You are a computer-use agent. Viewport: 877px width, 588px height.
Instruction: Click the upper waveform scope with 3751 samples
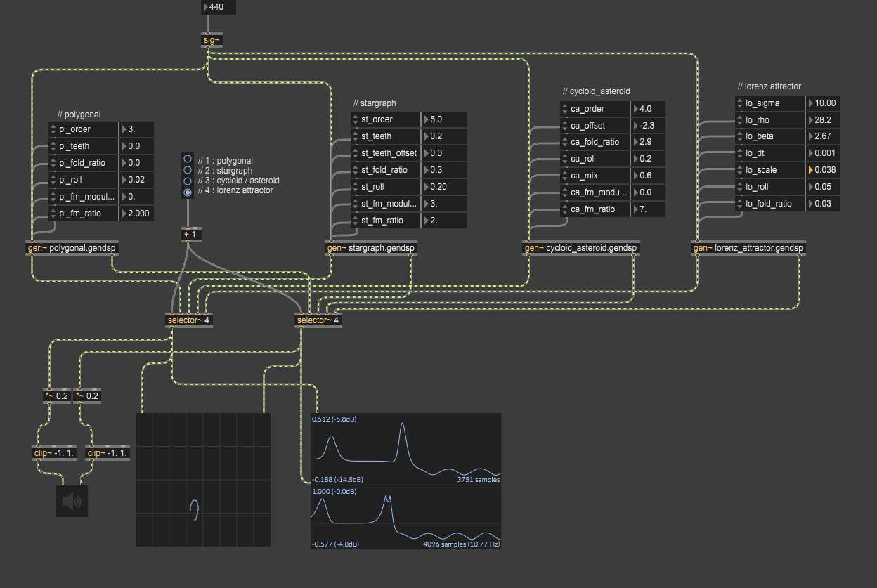tap(406, 449)
